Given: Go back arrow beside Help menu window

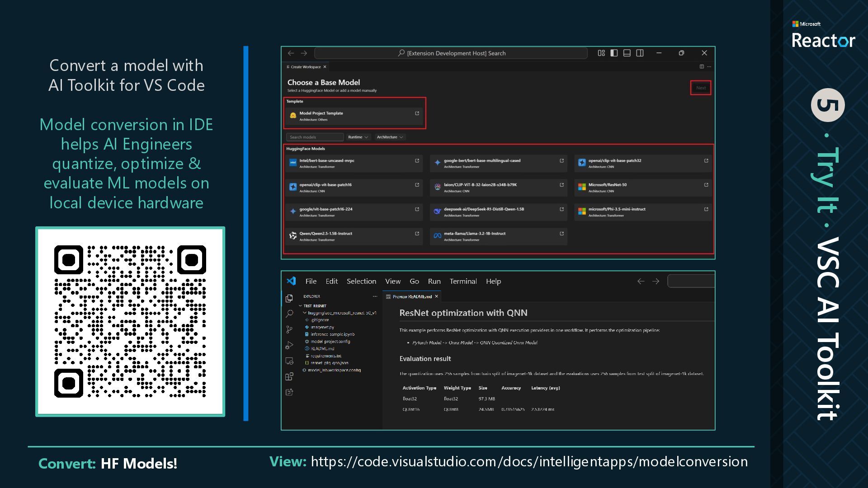Looking at the screenshot, I should (x=641, y=281).
